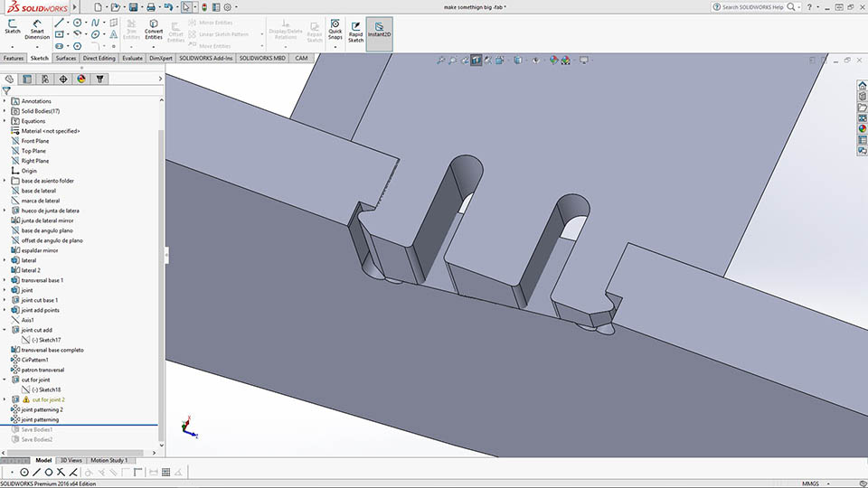The width and height of the screenshot is (868, 488).
Task: Open the Save dropdown arrow
Action: click(x=142, y=7)
